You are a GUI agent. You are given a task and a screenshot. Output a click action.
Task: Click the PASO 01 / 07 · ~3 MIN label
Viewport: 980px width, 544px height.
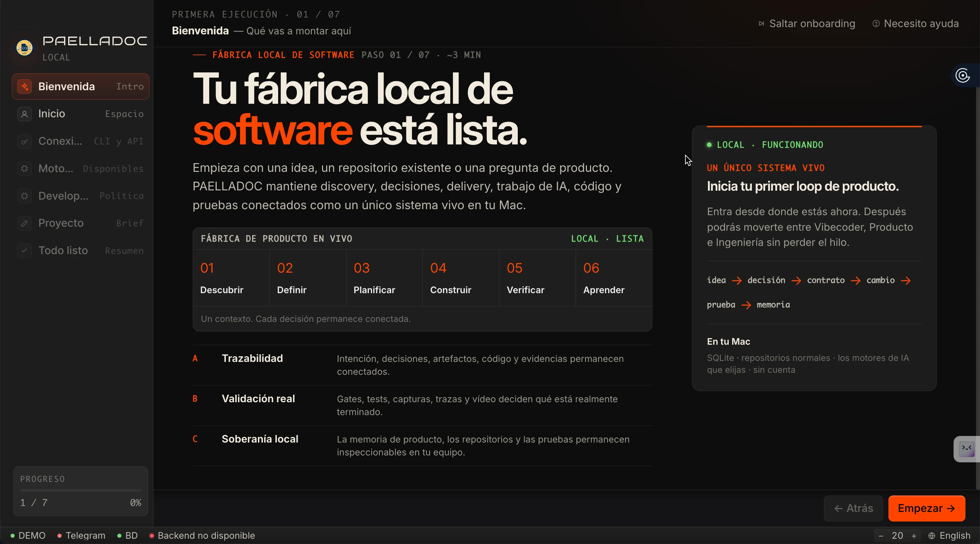point(421,55)
